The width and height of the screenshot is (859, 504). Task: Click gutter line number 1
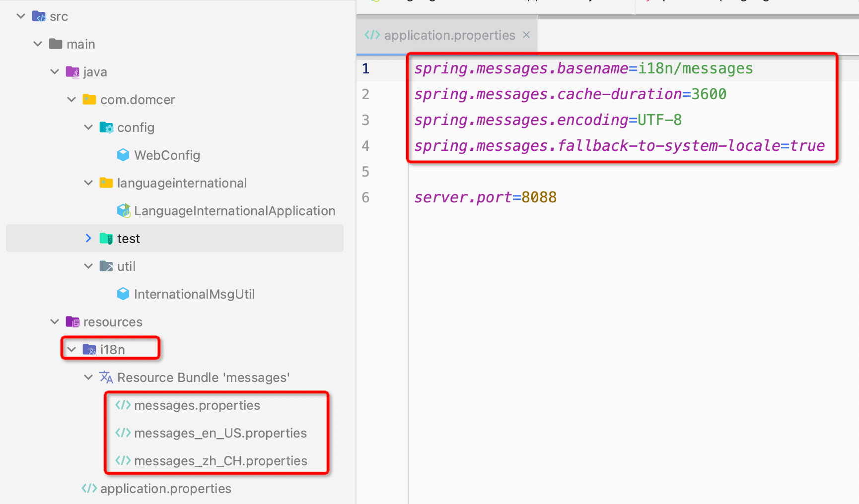point(366,68)
